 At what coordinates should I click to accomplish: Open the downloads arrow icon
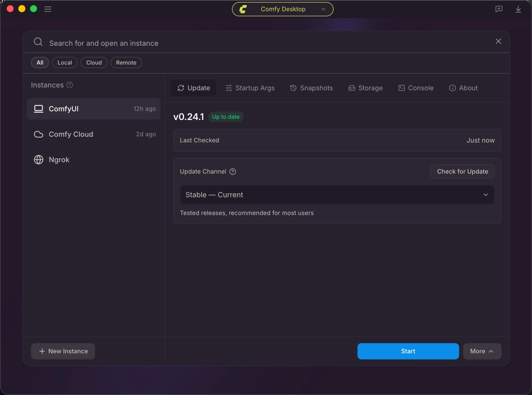pyautogui.click(x=518, y=9)
